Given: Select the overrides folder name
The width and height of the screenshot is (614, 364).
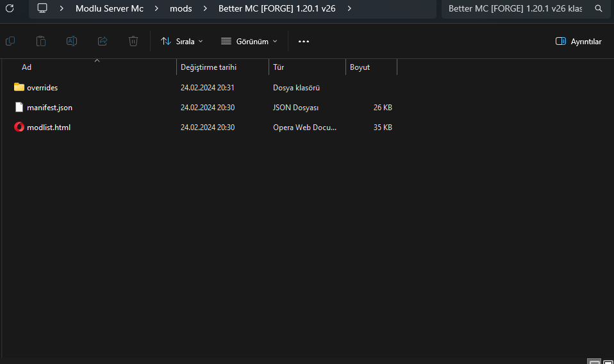Looking at the screenshot, I should [42, 88].
